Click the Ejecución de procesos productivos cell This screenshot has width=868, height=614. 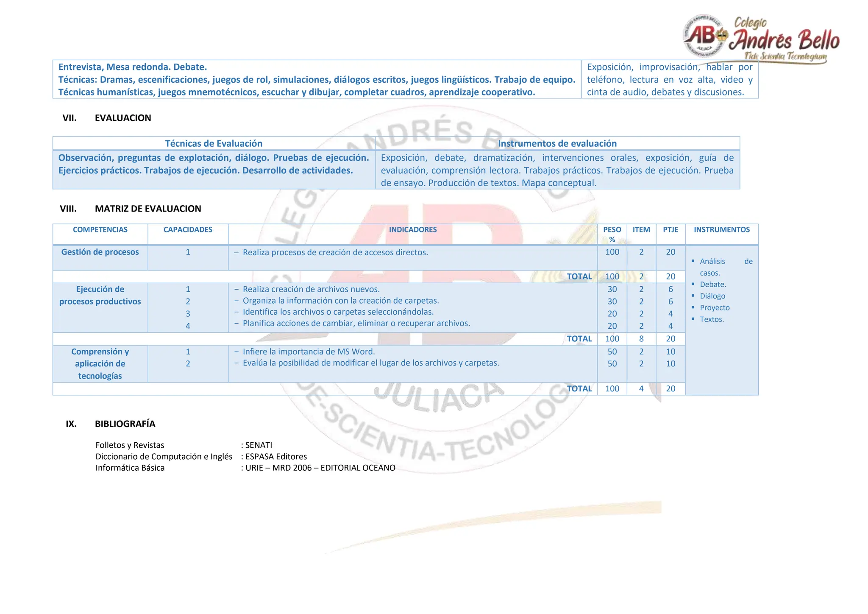pyautogui.click(x=100, y=296)
